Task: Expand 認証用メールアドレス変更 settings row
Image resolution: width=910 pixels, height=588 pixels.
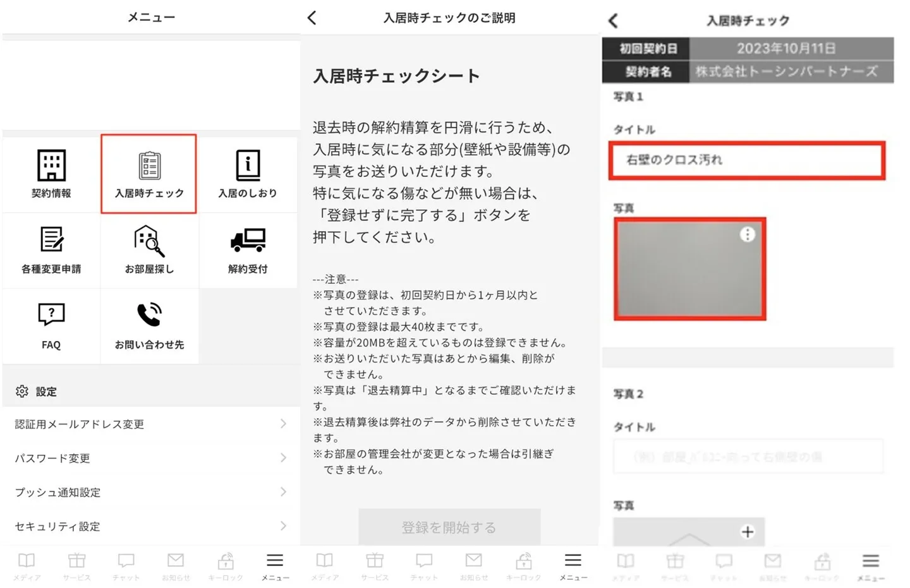Action: tap(283, 424)
